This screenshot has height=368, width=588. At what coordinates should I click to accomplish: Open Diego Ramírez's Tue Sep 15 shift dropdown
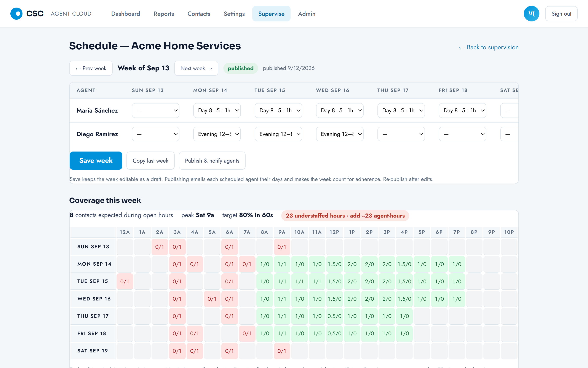tap(278, 134)
